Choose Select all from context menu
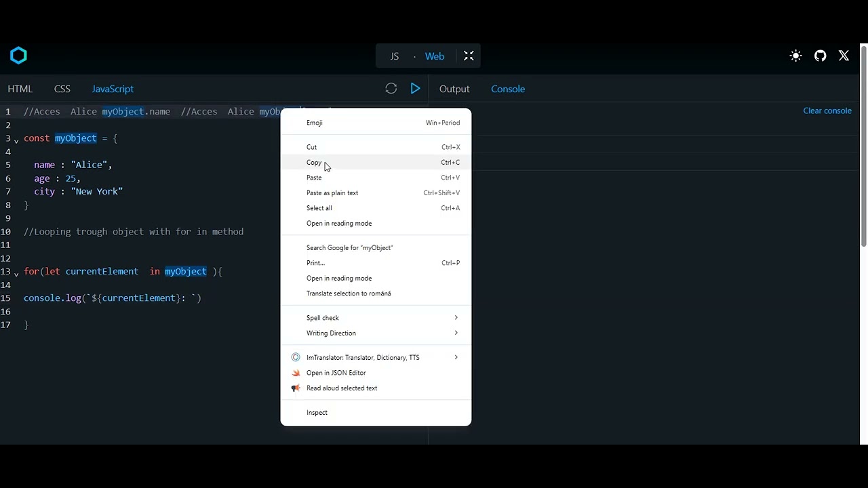Screen dimensions: 868x488 (376, 208)
